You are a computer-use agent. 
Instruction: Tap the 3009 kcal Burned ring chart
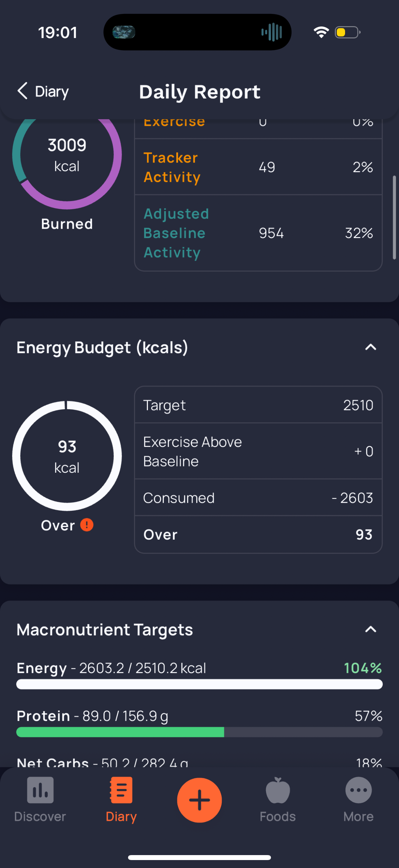[67, 155]
